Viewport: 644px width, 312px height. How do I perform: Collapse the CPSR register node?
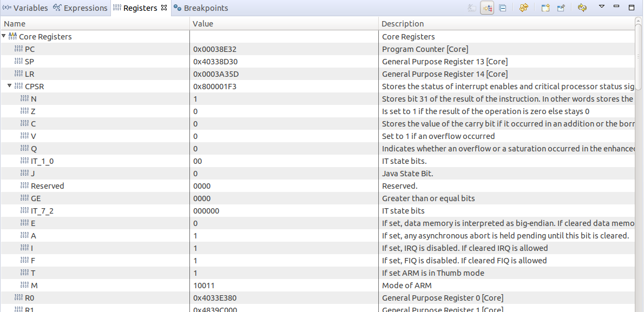click(x=10, y=87)
